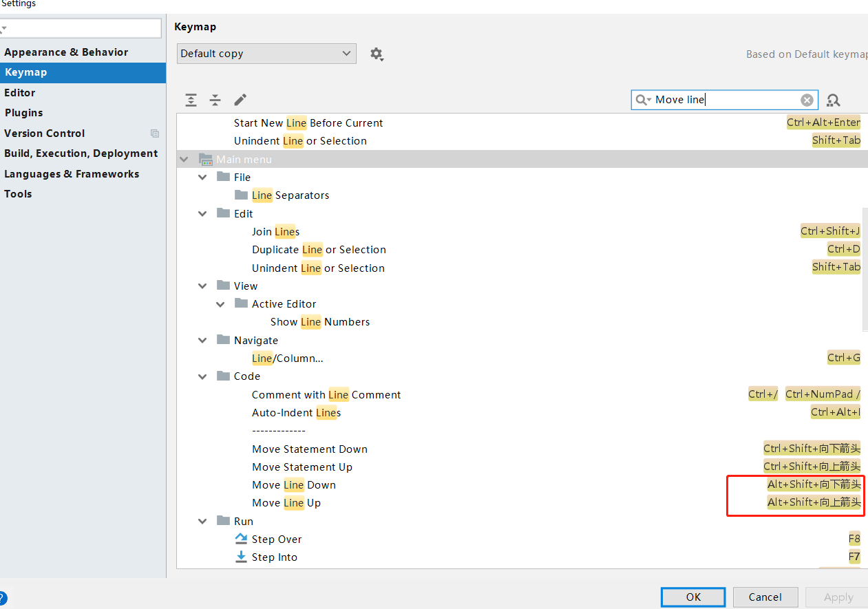Click the View folder icon
This screenshot has height=609, width=868.
click(x=223, y=286)
